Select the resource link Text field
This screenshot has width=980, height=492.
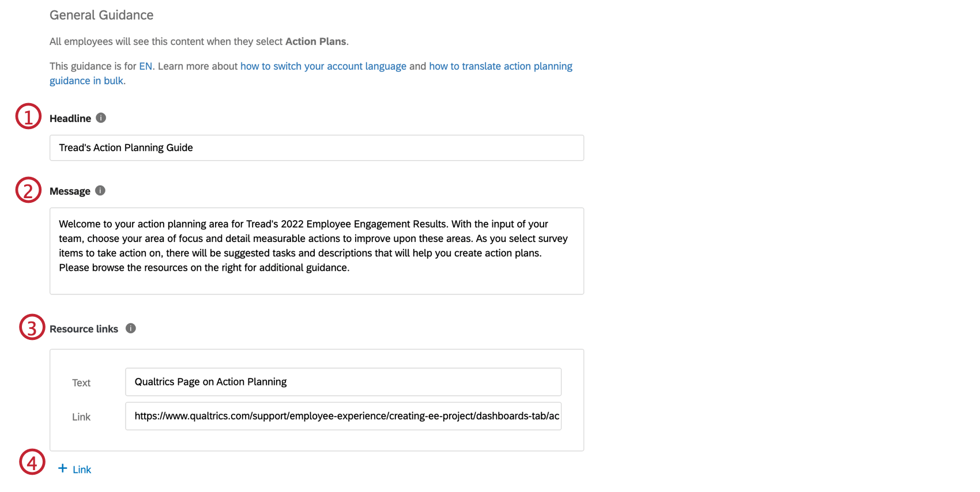(343, 381)
